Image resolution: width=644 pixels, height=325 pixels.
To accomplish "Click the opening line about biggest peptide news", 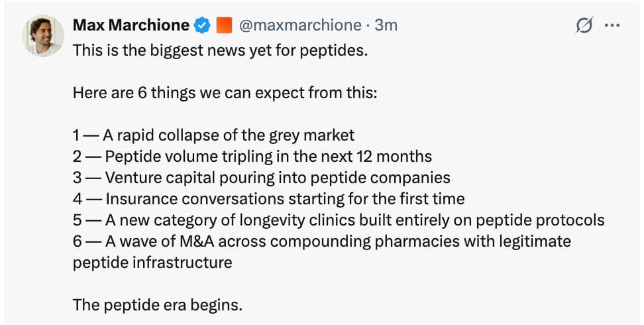I will [x=220, y=50].
